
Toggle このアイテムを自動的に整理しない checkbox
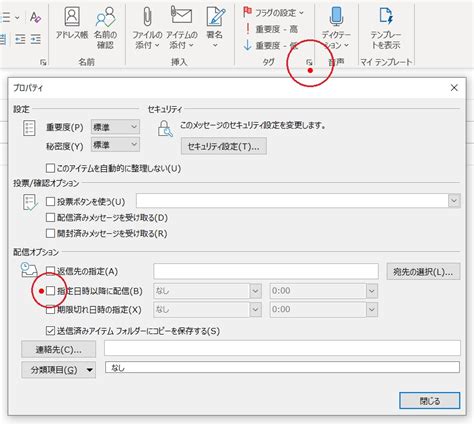50,168
